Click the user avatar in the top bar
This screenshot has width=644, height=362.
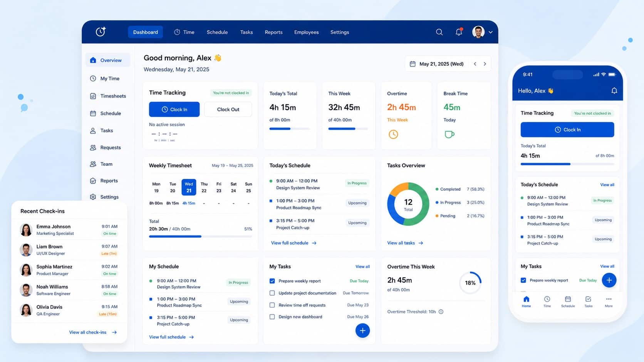478,32
